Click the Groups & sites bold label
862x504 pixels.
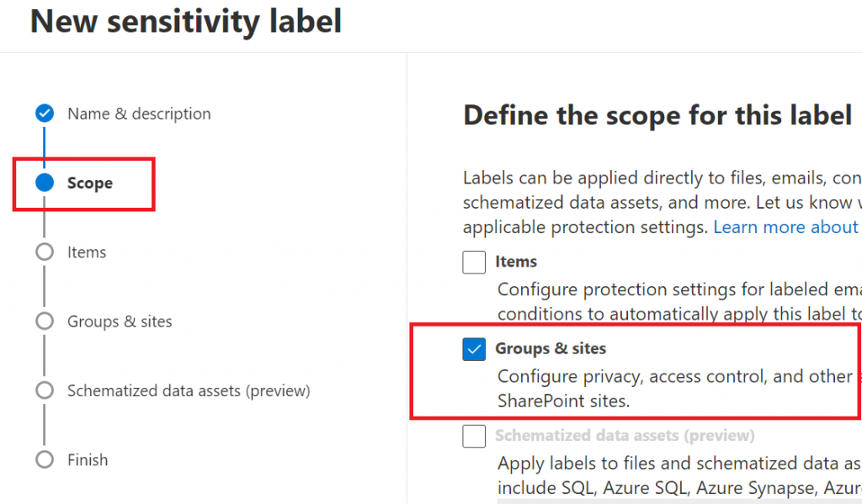[x=551, y=348]
